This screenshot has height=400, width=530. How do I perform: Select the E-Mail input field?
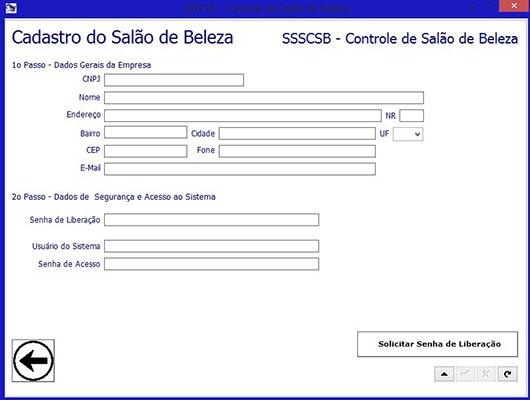click(240, 169)
